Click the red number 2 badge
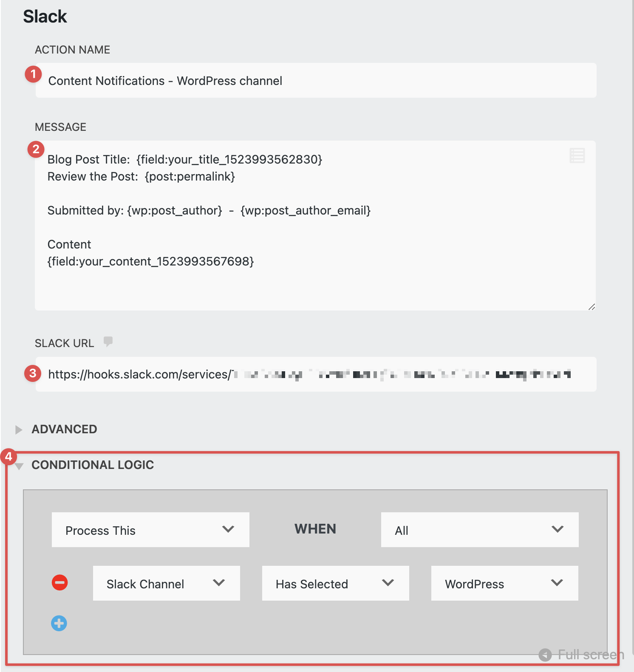 tap(36, 149)
